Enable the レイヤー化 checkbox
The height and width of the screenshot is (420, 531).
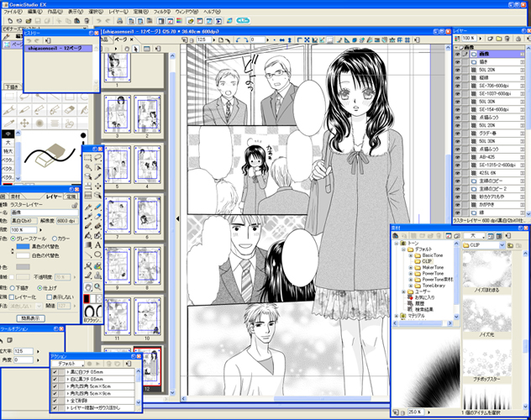(x=12, y=297)
